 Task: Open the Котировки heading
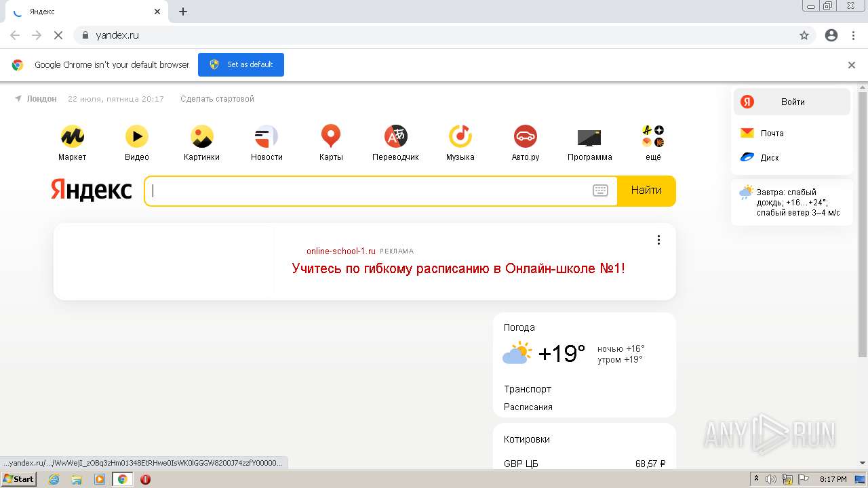(527, 439)
